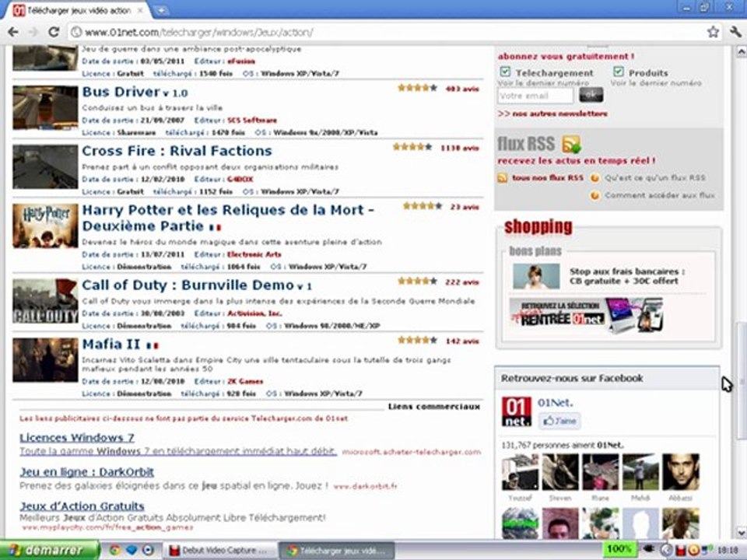Image resolution: width=747 pixels, height=560 pixels.
Task: Bookmark page with star icon
Action: point(713,32)
